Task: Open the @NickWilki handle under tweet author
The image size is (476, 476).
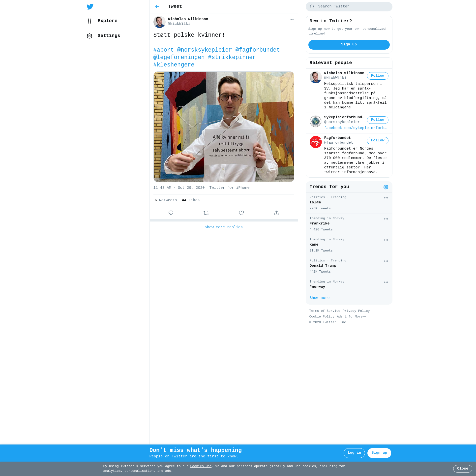Action: pyautogui.click(x=179, y=24)
